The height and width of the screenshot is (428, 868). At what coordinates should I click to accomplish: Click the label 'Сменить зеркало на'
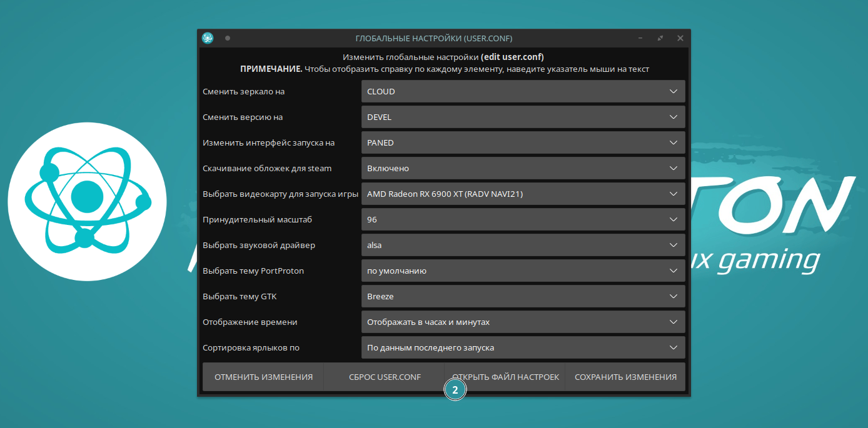243,91
